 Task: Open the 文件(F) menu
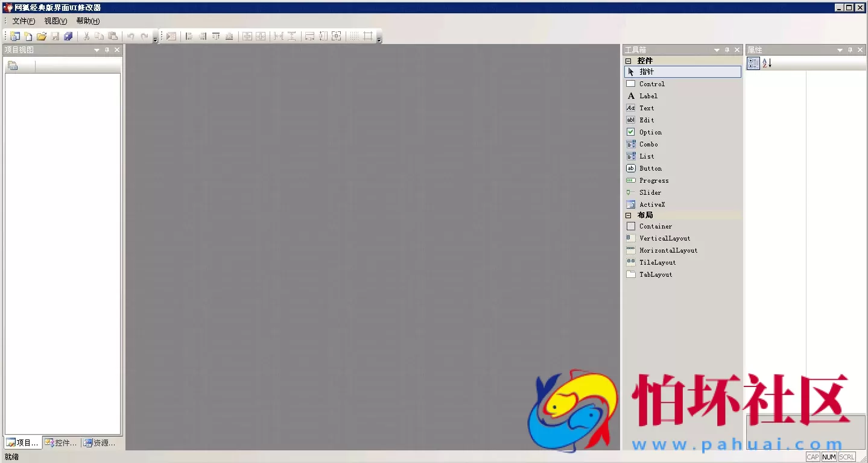(x=24, y=21)
